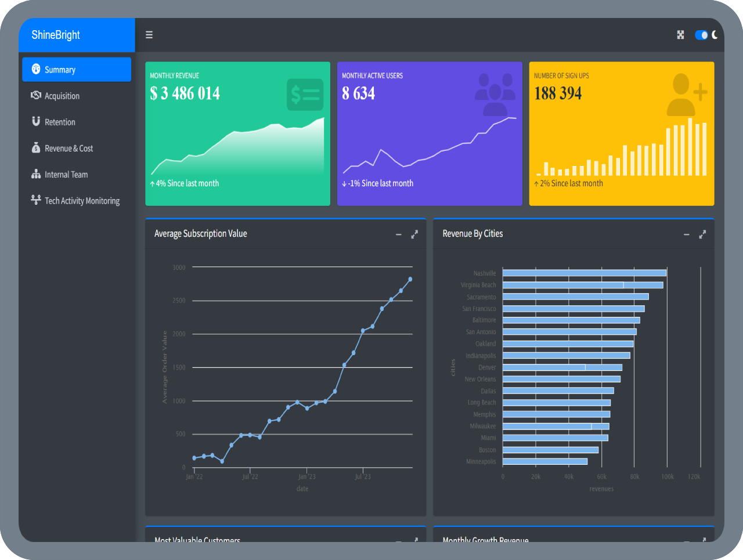
Task: Click the San Antonio city label
Action: pos(481,332)
